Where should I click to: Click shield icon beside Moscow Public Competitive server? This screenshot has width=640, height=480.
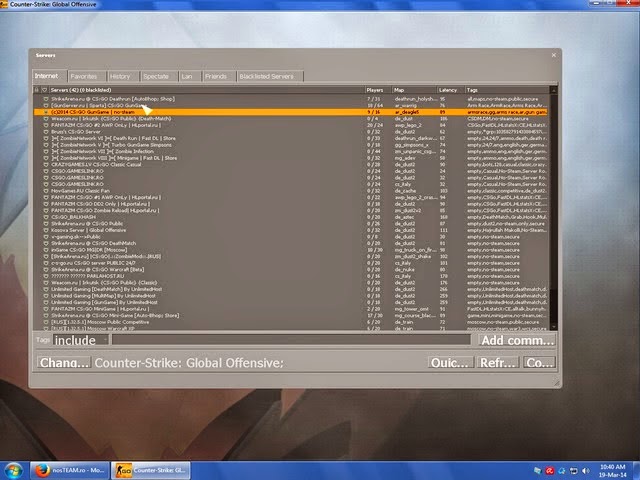click(46, 322)
